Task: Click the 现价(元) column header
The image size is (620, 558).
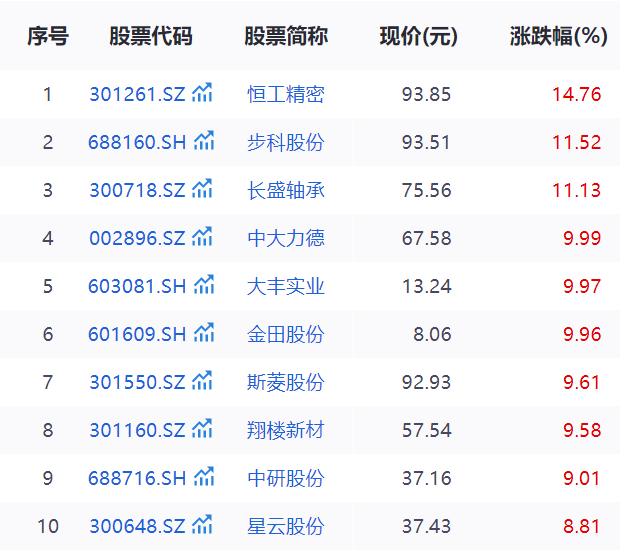Action: [x=418, y=37]
